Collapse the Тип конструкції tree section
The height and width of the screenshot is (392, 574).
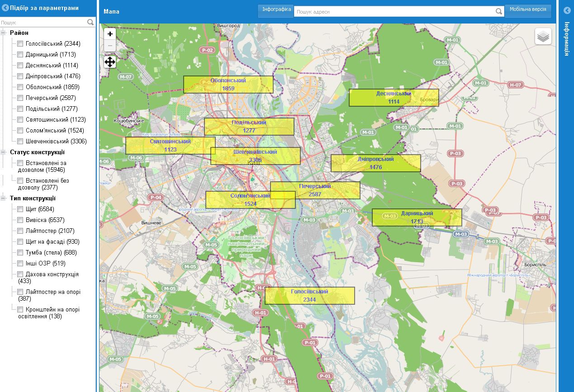(x=4, y=198)
